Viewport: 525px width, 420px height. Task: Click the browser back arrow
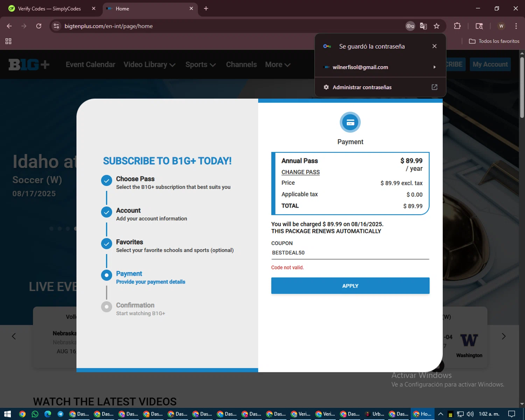pyautogui.click(x=9, y=26)
